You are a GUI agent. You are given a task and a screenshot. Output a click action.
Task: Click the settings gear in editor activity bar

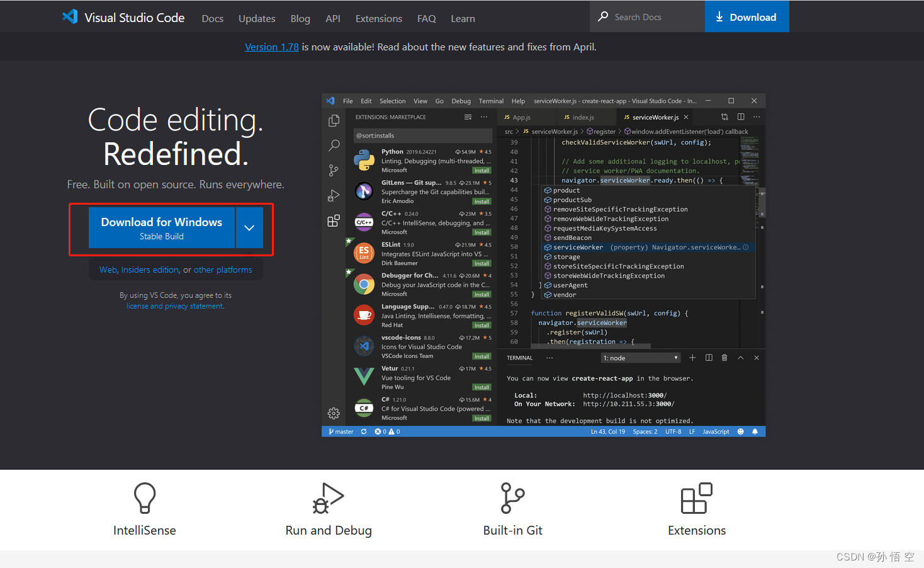pyautogui.click(x=334, y=413)
